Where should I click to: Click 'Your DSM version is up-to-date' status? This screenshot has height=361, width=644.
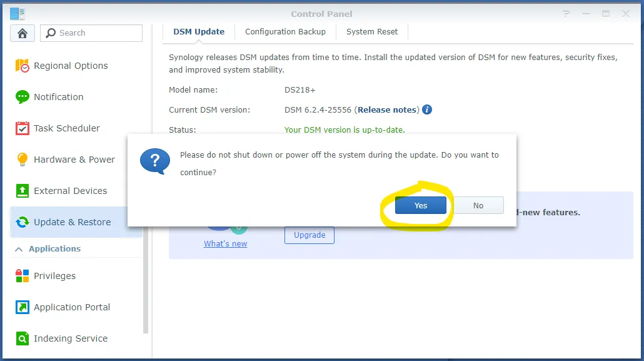coord(345,130)
